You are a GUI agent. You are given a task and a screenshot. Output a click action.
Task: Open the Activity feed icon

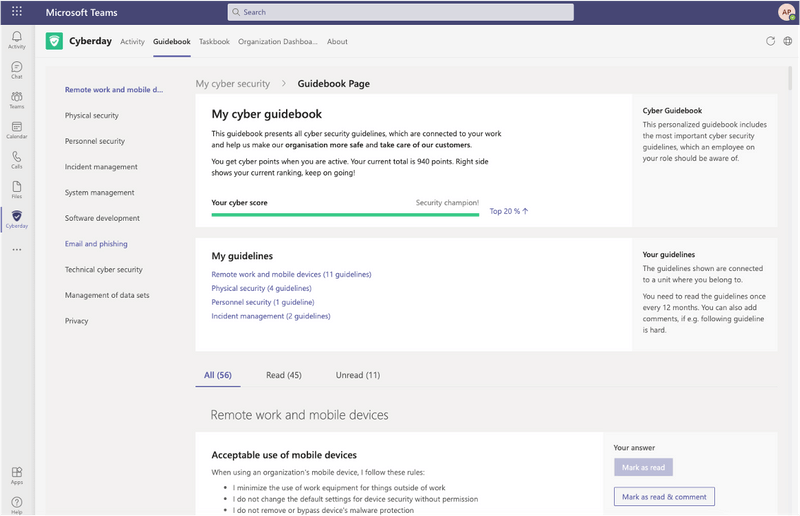(x=16, y=39)
